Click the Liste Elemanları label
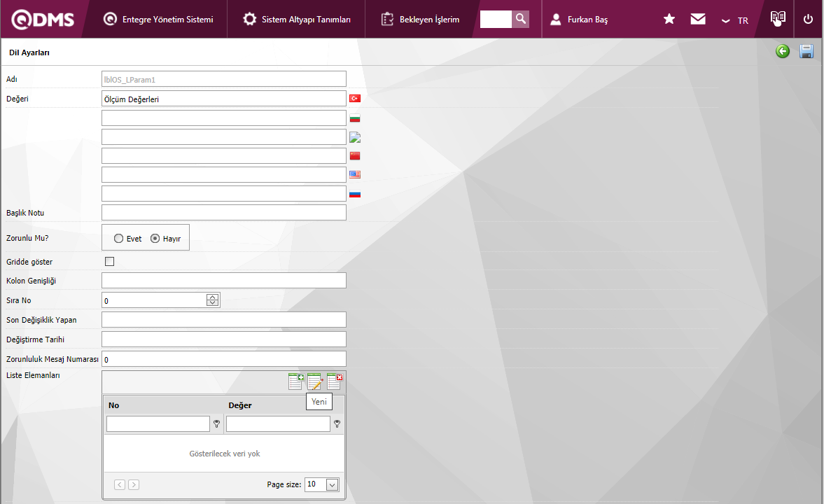Screen dimensions: 824x504 [33, 375]
